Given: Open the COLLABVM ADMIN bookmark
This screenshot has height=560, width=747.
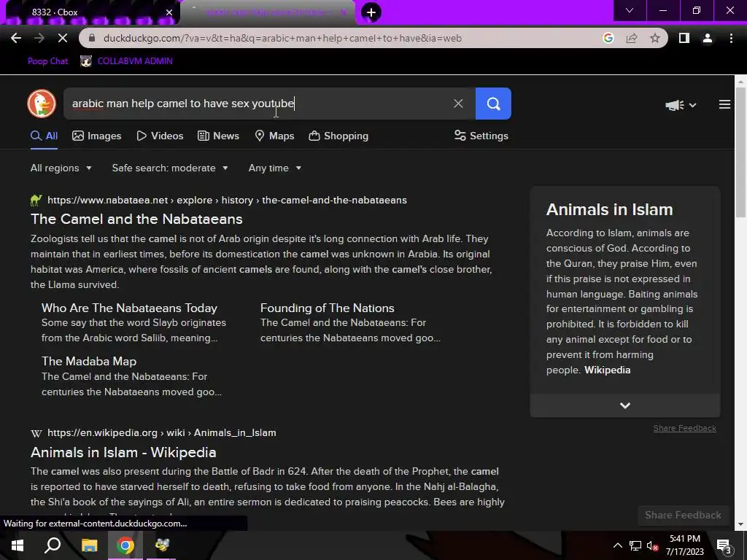Looking at the screenshot, I should pos(127,61).
